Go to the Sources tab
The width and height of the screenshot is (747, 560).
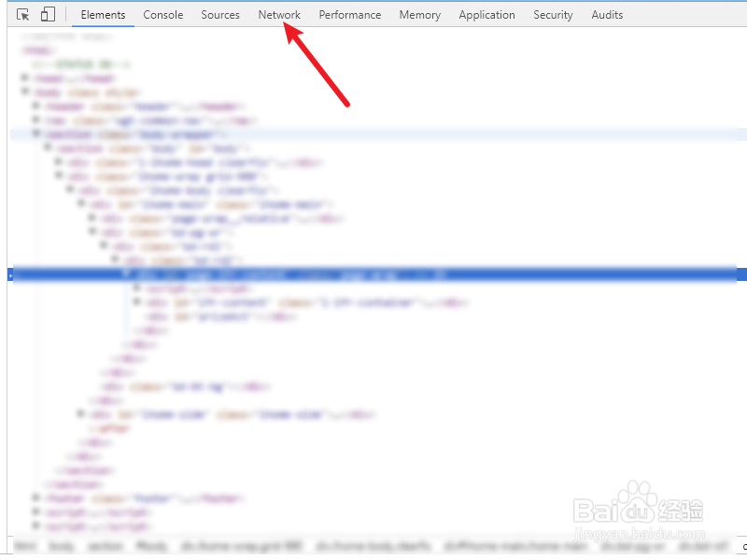click(x=220, y=15)
